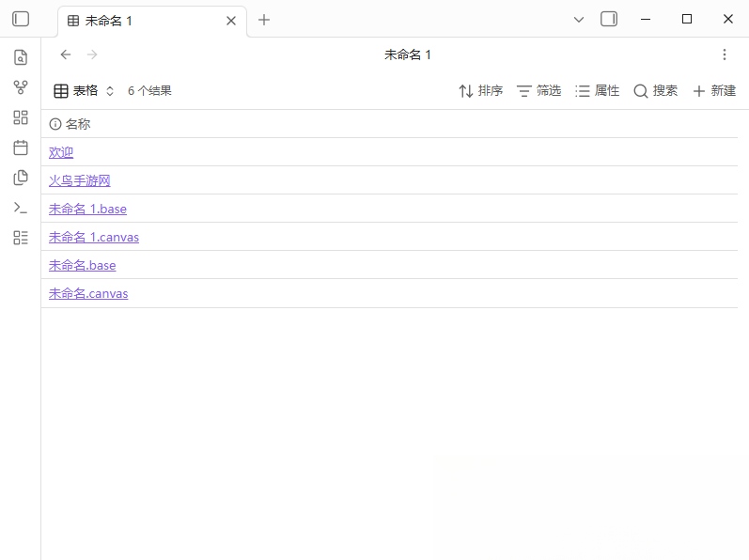Click the bases list icon in ribbon
Image resolution: width=749 pixels, height=560 pixels.
coord(21,238)
